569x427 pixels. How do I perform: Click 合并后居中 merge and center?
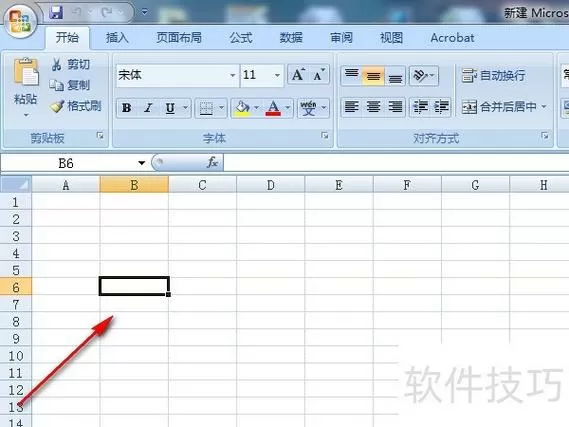(499, 107)
